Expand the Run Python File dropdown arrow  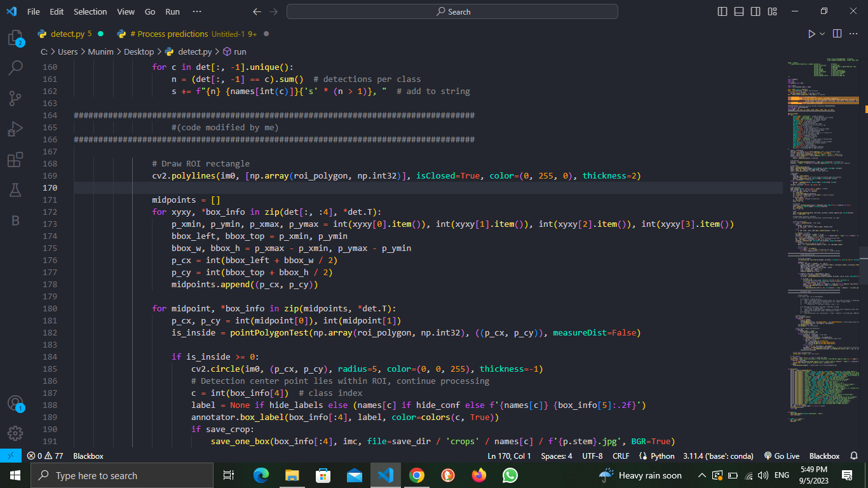[822, 34]
